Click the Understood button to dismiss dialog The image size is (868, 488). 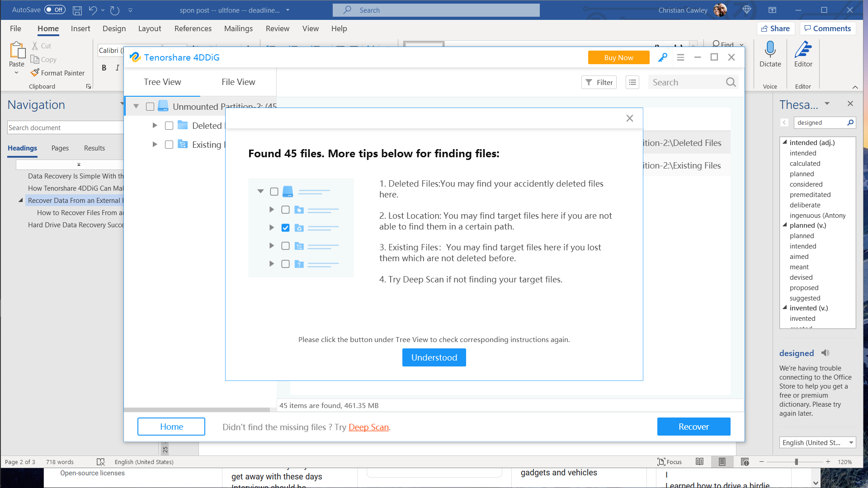434,357
